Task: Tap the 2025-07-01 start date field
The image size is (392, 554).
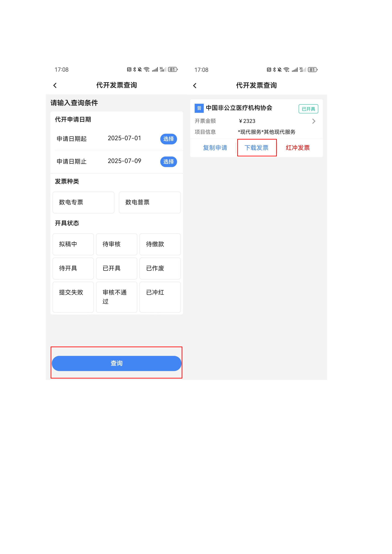Action: 124,138
